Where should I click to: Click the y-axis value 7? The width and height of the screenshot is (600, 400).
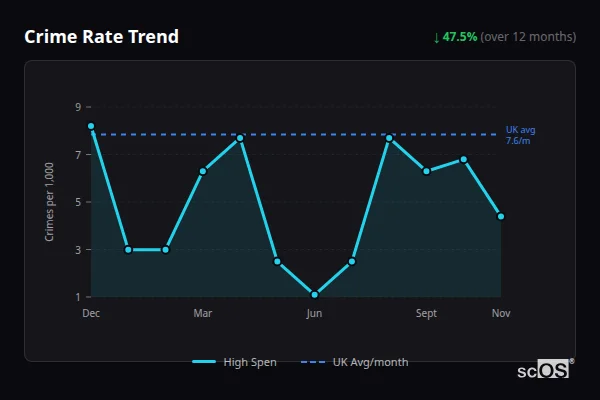pos(78,155)
